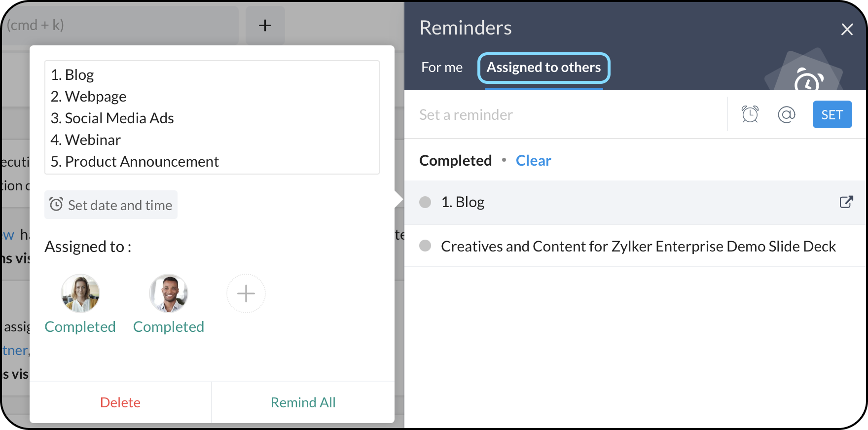Screen dimensions: 868x430
Task: Click the plus button in top bar
Action: pyautogui.click(x=265, y=26)
